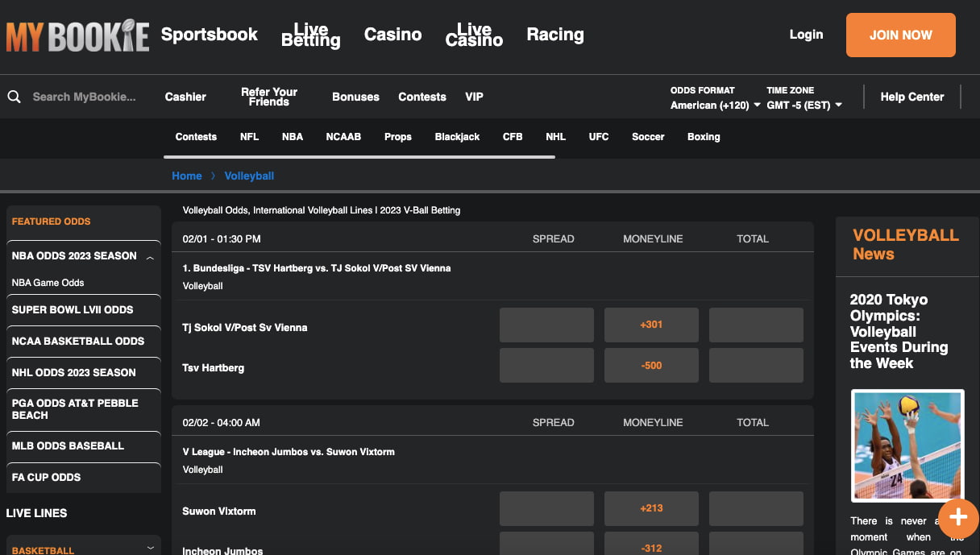
Task: Click the Login link
Action: pos(806,35)
